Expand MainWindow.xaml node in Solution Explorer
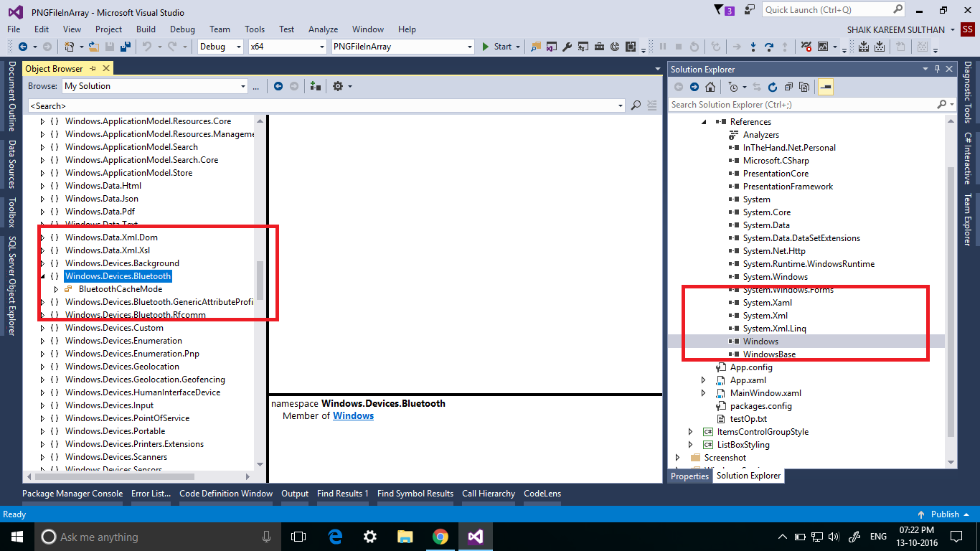 704,393
